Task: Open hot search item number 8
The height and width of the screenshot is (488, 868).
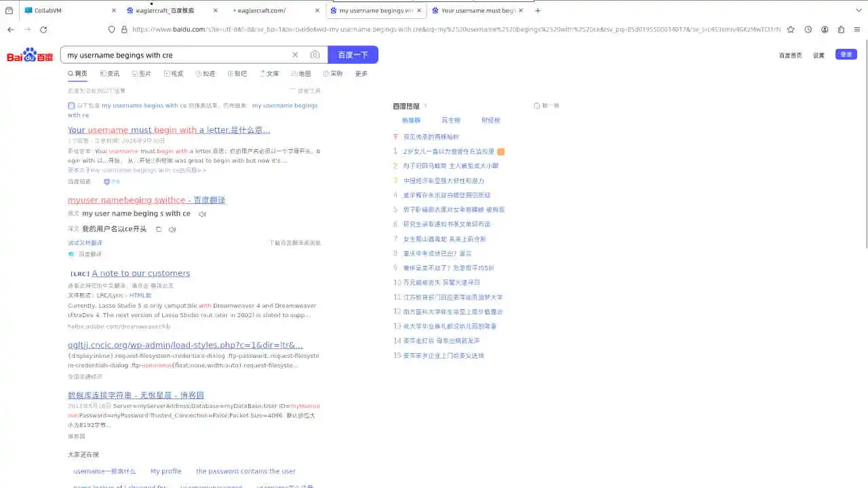Action: (437, 253)
